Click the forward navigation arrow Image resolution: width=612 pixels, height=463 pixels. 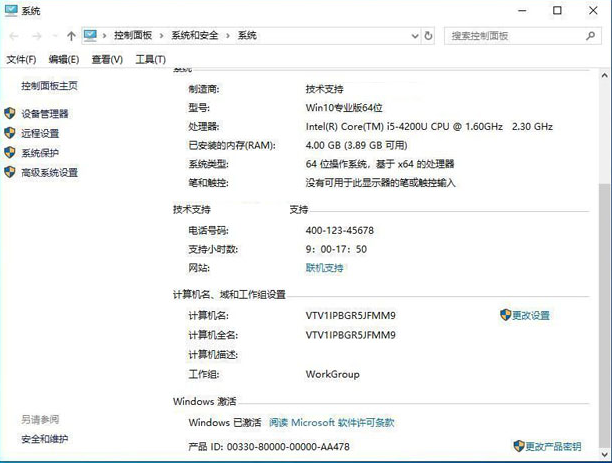click(37, 36)
